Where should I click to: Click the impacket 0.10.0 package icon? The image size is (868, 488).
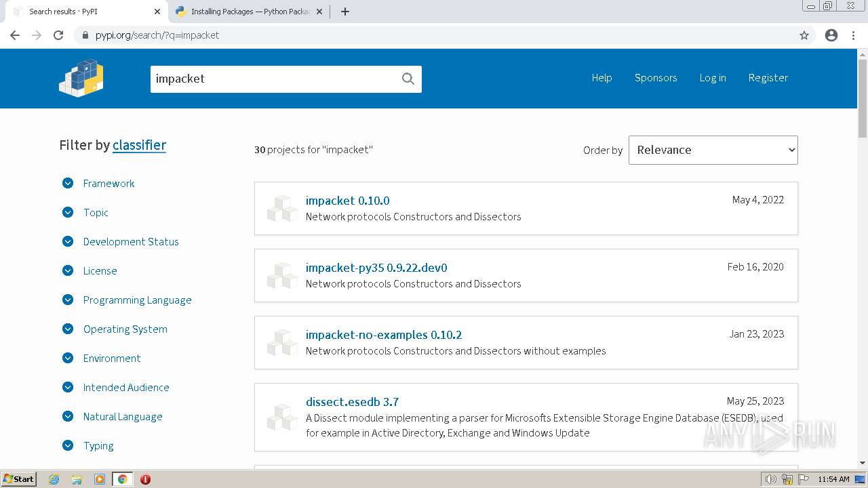point(282,208)
